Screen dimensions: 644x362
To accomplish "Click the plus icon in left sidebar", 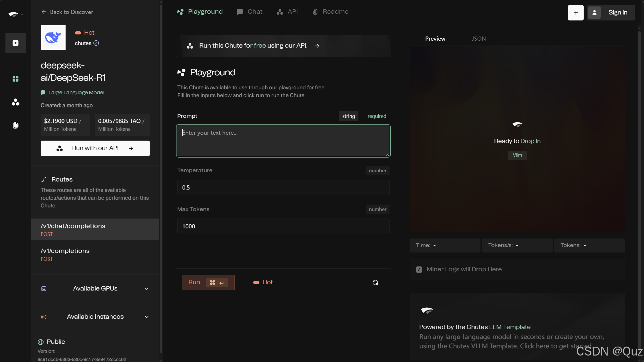I will (16, 43).
